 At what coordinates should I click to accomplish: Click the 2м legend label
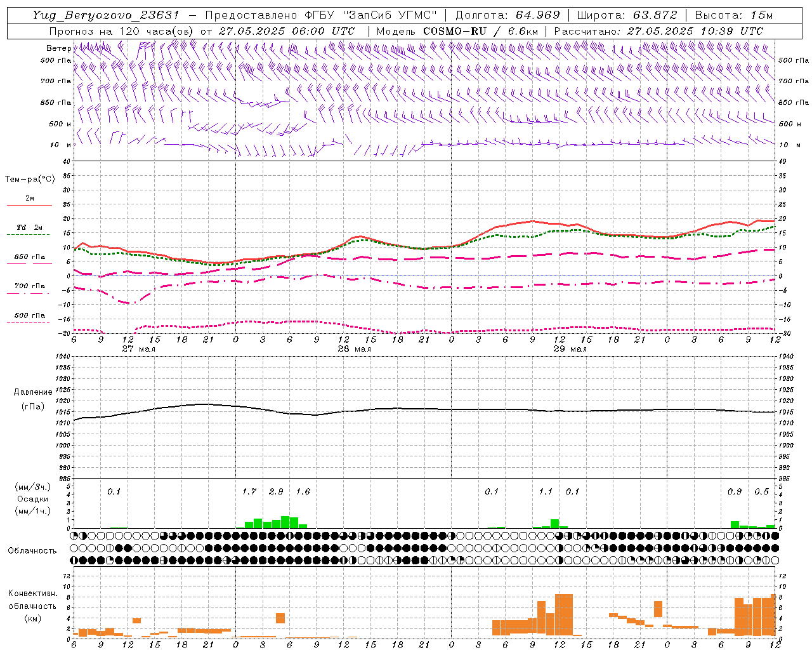click(x=30, y=199)
